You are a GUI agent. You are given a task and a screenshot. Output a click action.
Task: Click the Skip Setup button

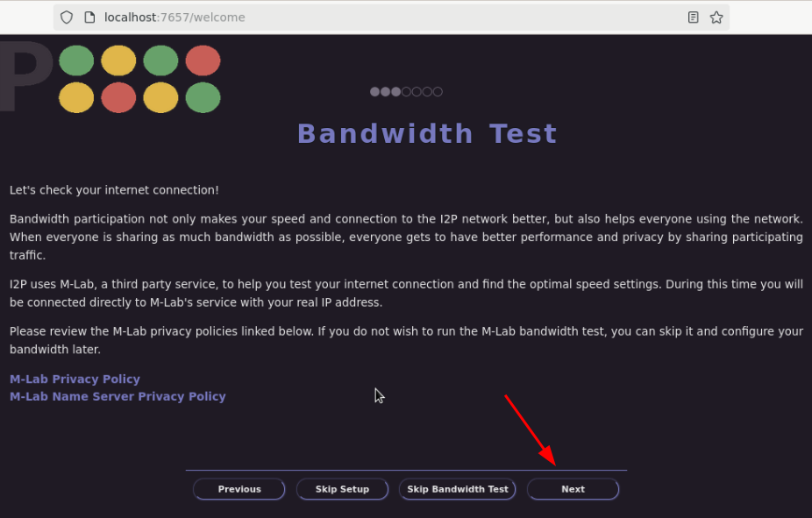click(342, 489)
